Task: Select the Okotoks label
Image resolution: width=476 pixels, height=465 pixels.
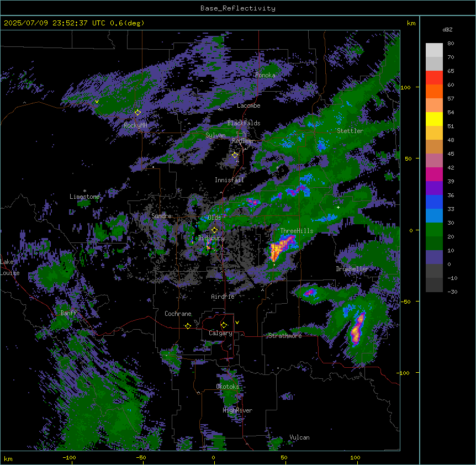Action: [x=228, y=387]
